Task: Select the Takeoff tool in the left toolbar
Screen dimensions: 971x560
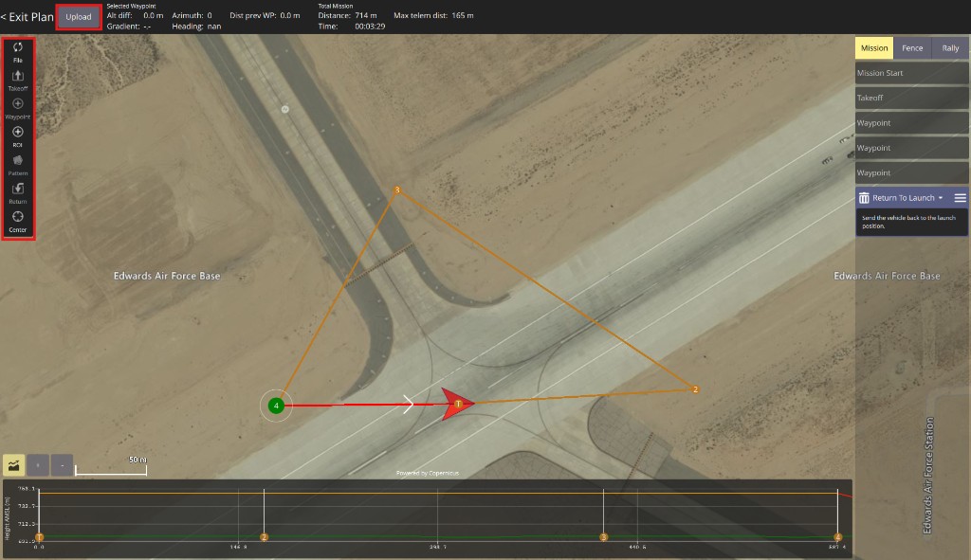Action: pos(17,81)
